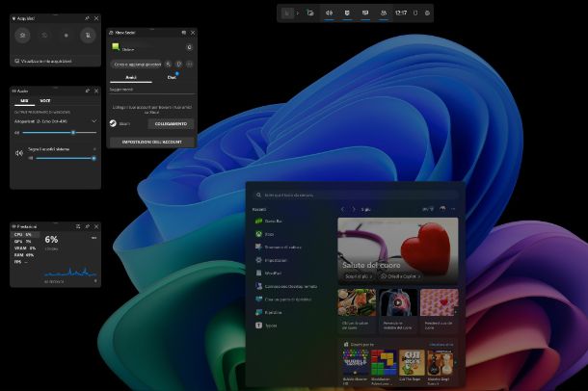Screen dimensions: 588x391
Task: Select the GPU row in Prestazioni
Action: [26, 242]
